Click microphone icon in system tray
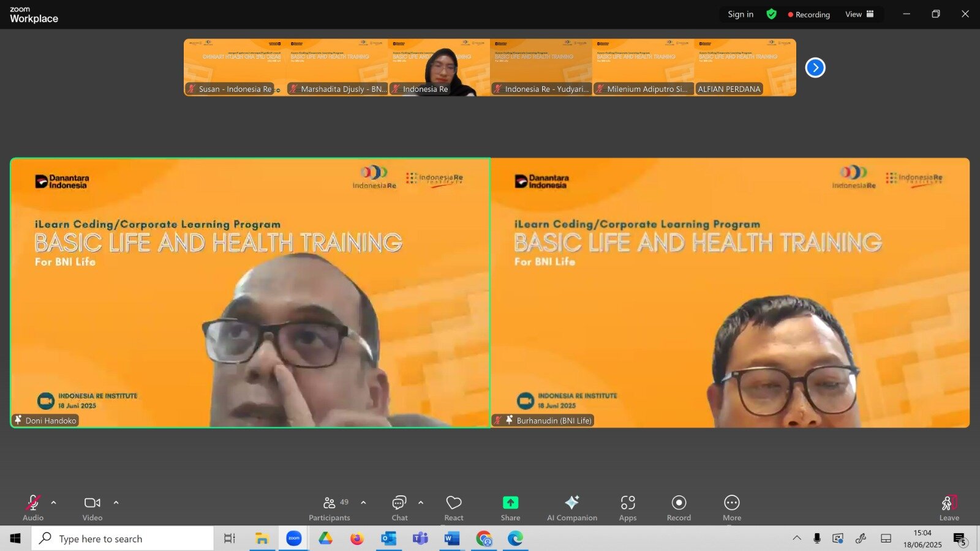Screen dimensions: 980x551 point(817,538)
